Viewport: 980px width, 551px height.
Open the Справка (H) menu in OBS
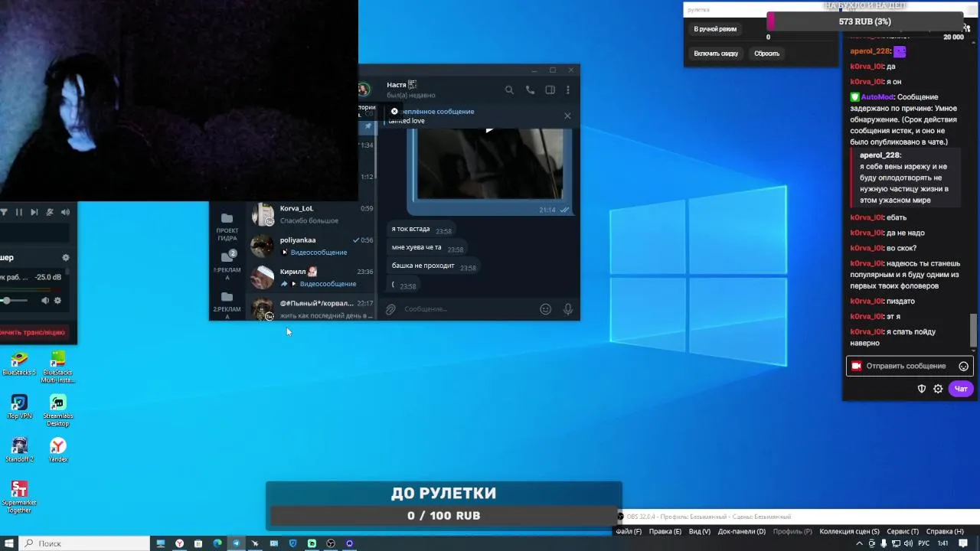click(x=945, y=531)
